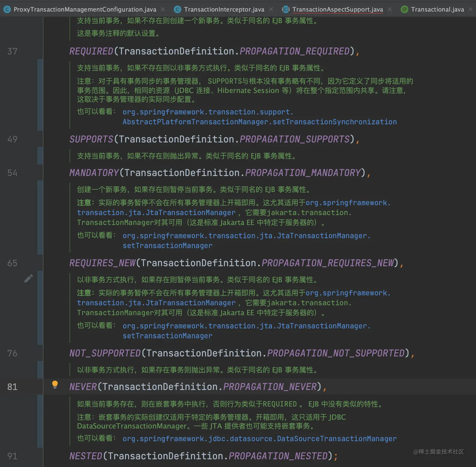Place the cursor on the NESTED enum constant
Screen dimensions: 476x467
tap(86, 456)
